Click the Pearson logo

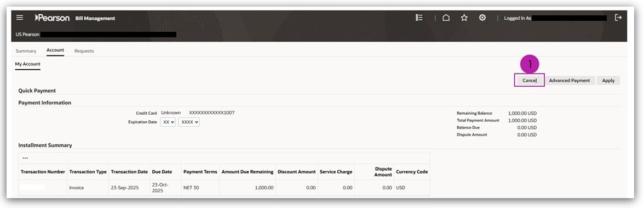click(x=52, y=18)
